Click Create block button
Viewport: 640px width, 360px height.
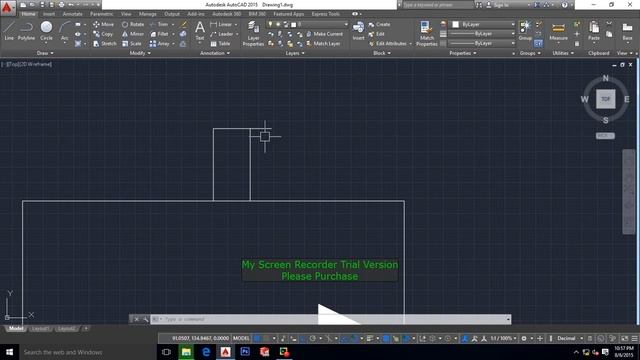pyautogui.click(x=380, y=24)
